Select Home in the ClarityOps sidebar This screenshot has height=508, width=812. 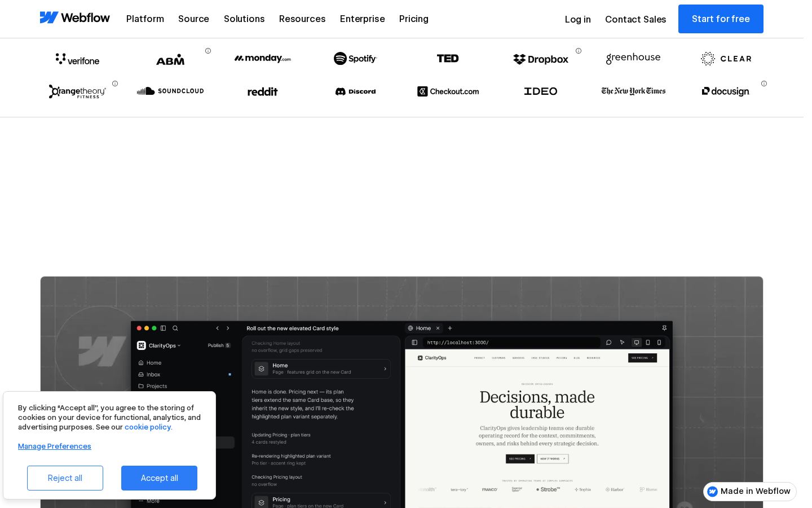150,363
